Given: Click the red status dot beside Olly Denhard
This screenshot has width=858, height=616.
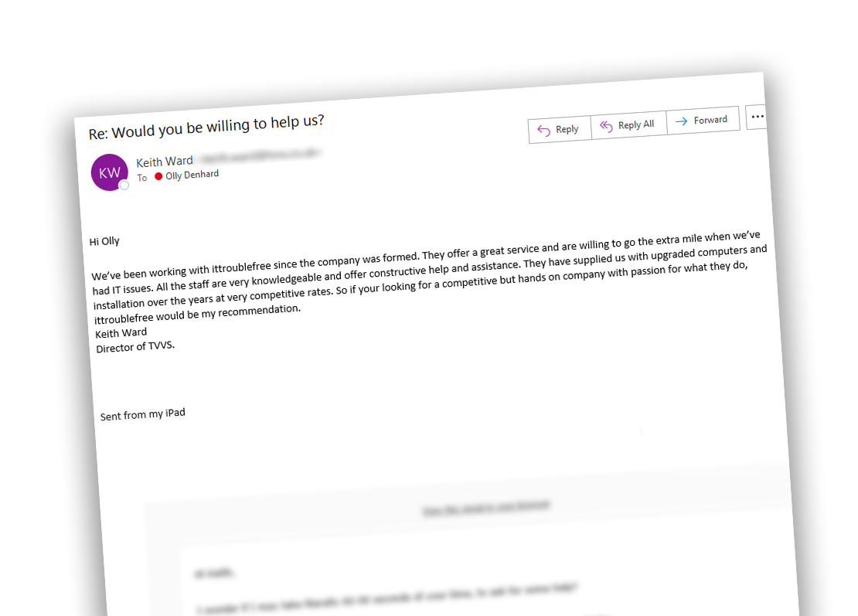Looking at the screenshot, I should 158,176.
